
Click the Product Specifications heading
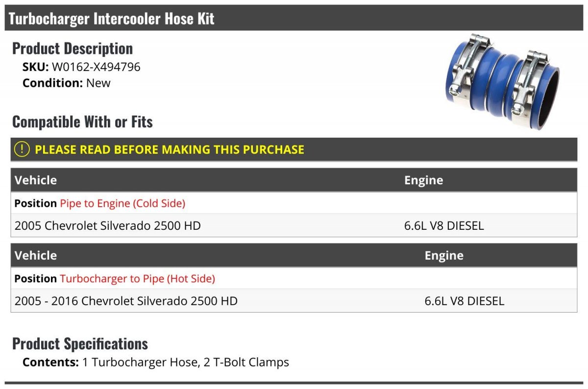pos(80,343)
